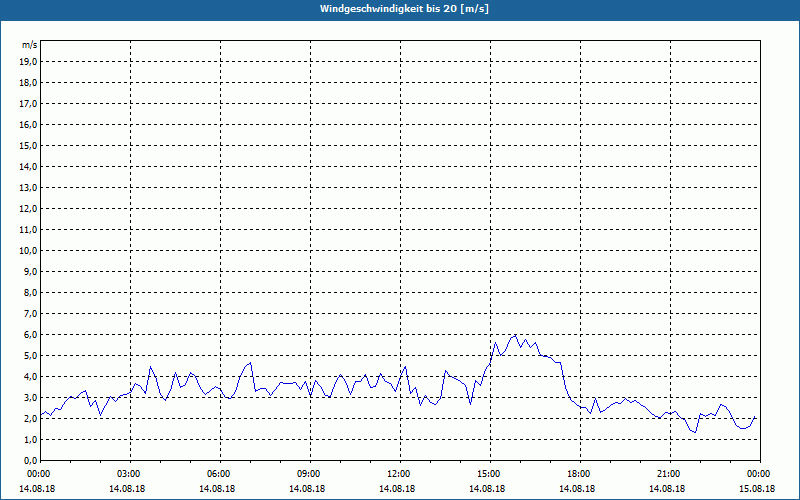Image resolution: width=800 pixels, height=500 pixels.
Task: Click the y-axis value 8,0
Action: [x=30, y=292]
